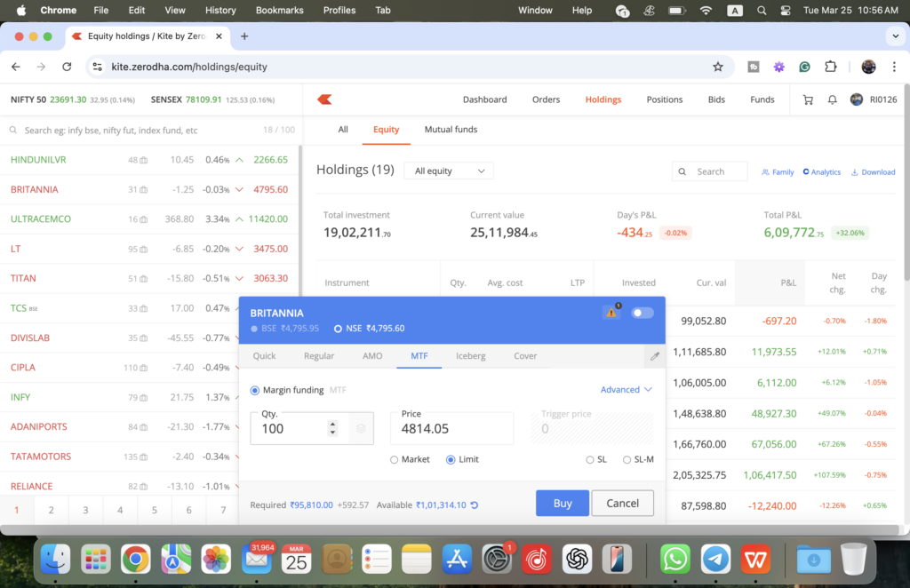Screen dimensions: 910x588
Task: Open the Funds page
Action: [762, 99]
